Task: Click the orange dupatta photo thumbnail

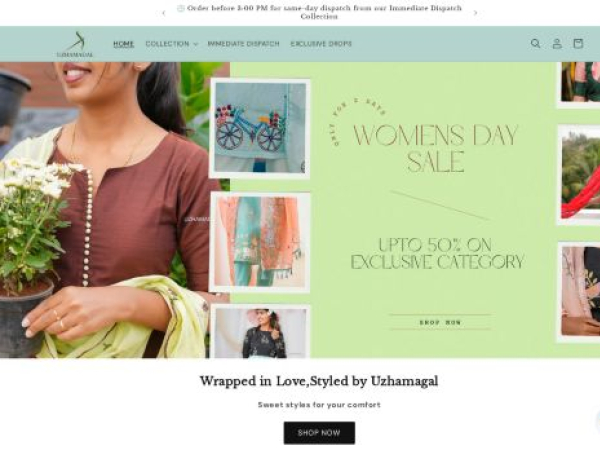Action: [260, 242]
